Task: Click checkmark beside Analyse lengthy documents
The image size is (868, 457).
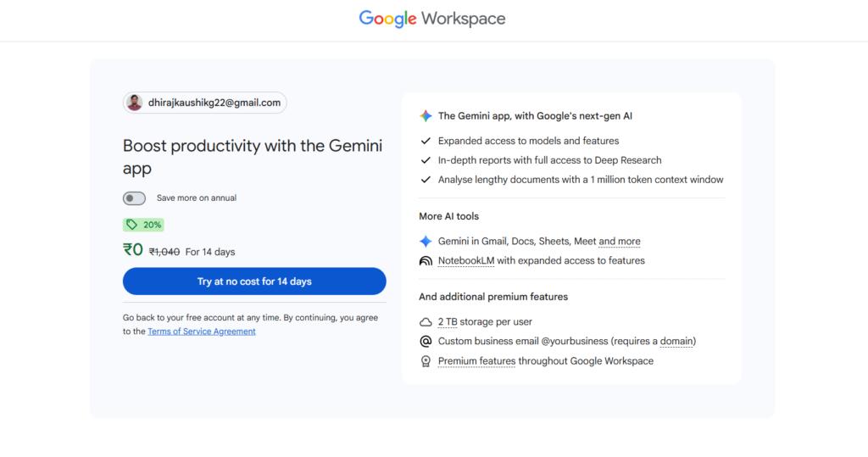Action: tap(426, 180)
